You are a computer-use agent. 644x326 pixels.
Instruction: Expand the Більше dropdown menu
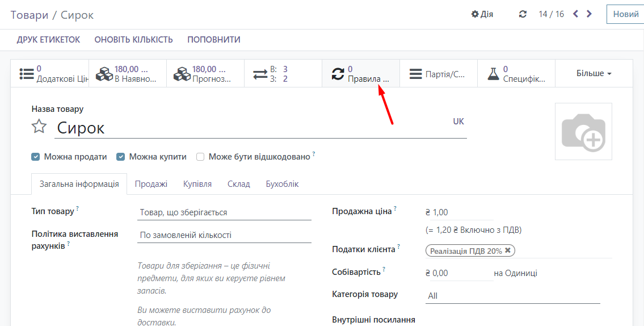594,74
